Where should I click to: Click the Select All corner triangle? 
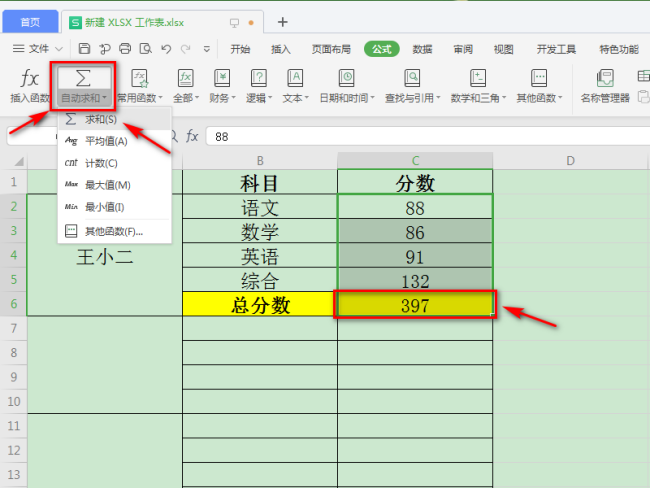[x=19, y=161]
